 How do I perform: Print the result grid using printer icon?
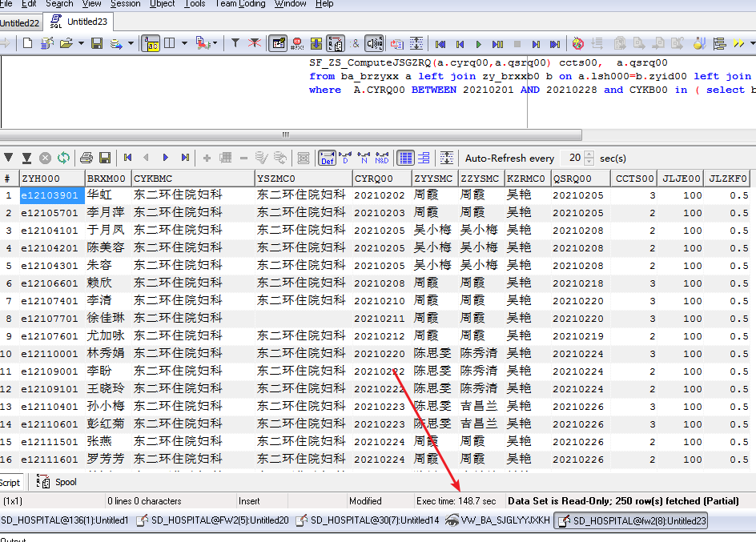(86, 158)
